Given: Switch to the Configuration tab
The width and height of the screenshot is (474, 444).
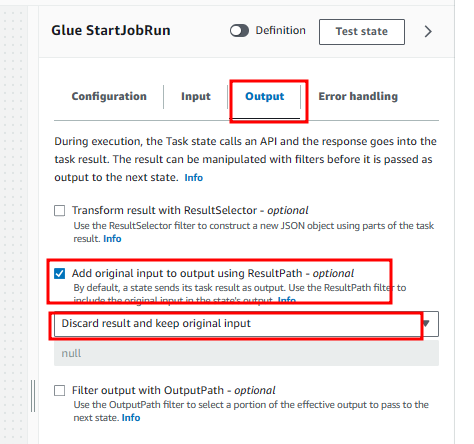Looking at the screenshot, I should tap(109, 96).
